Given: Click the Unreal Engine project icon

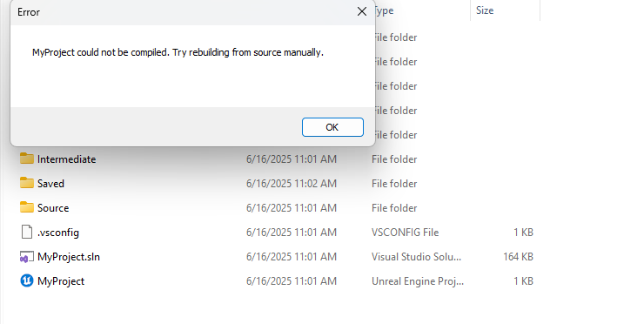Looking at the screenshot, I should point(27,280).
